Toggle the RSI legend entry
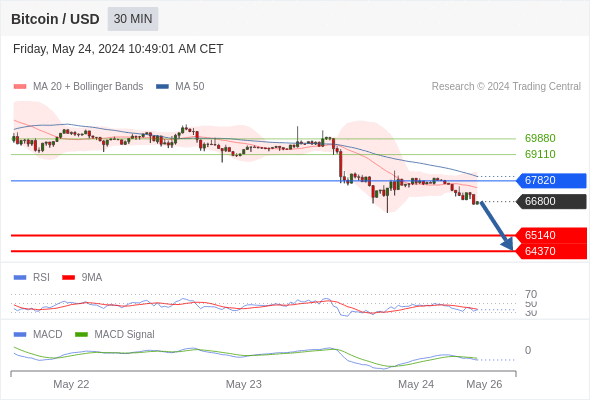The width and height of the screenshot is (590, 400). (x=32, y=277)
